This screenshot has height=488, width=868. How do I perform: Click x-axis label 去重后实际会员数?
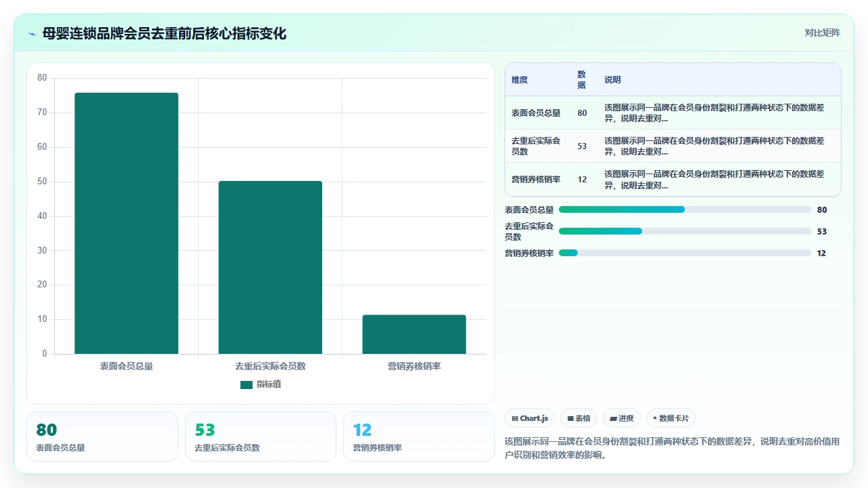click(x=270, y=366)
